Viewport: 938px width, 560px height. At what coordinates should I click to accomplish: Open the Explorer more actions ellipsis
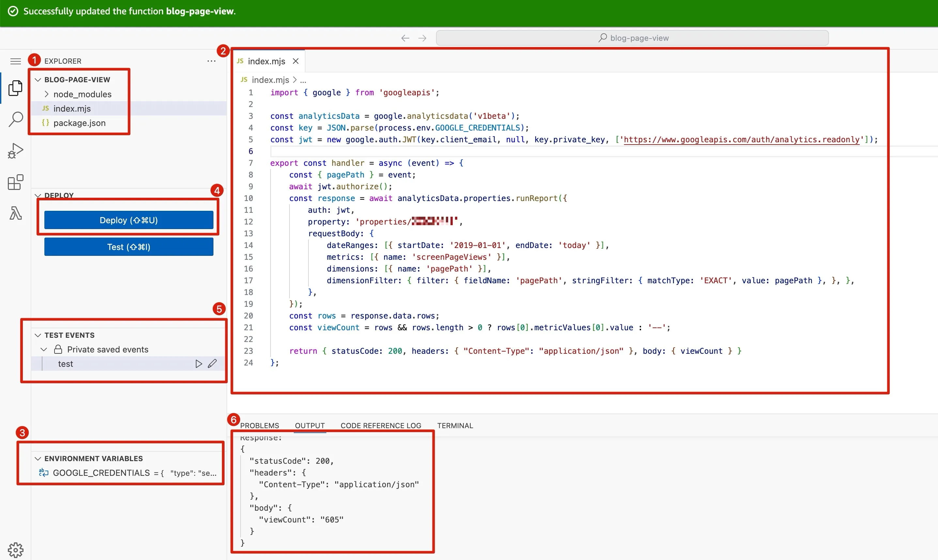(x=211, y=61)
